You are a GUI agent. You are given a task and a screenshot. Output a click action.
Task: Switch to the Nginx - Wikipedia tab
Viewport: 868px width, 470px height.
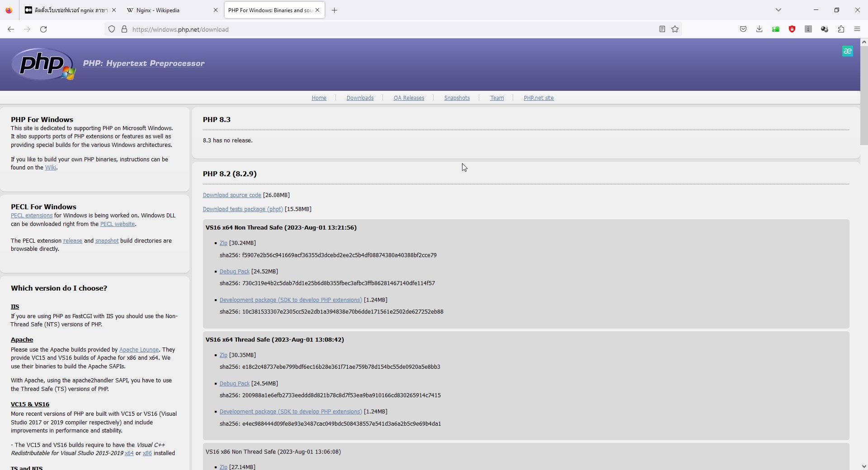[x=171, y=10]
